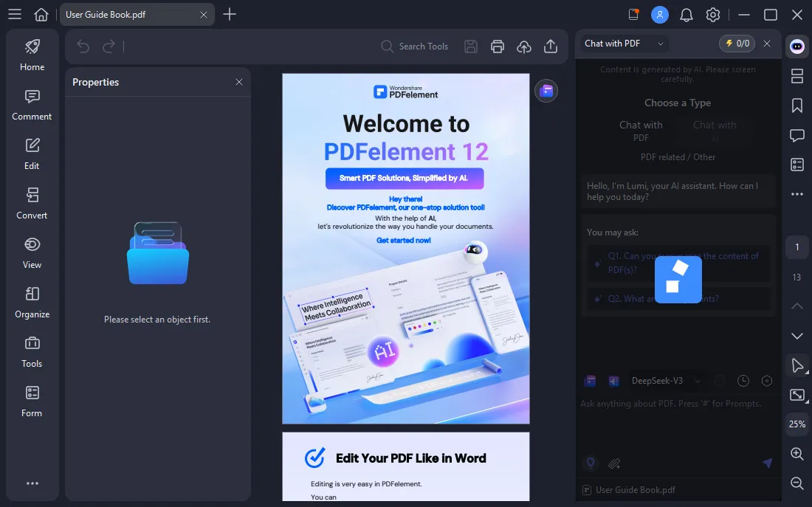Image resolution: width=812 pixels, height=507 pixels.
Task: Open the bookmarks panel
Action: (x=797, y=106)
